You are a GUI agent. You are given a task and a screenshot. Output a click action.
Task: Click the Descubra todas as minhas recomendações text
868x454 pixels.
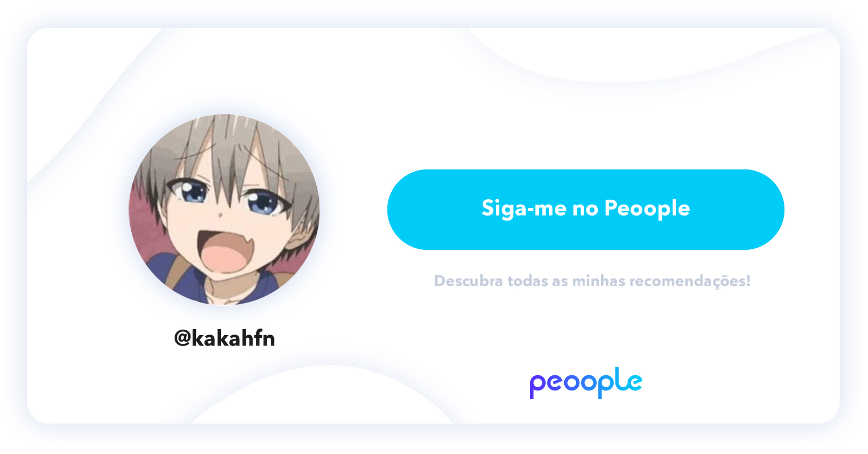pos(592,281)
